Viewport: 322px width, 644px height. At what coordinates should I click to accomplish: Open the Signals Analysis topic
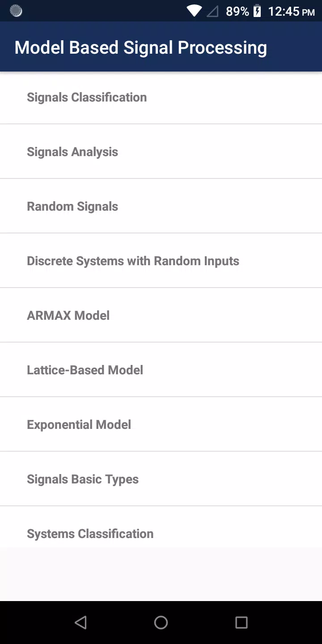(x=161, y=152)
